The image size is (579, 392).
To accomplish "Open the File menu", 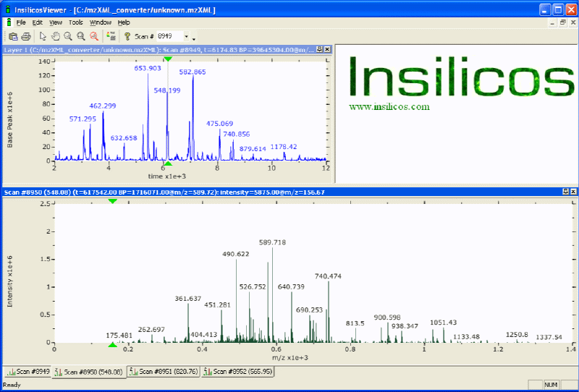I will 21,22.
